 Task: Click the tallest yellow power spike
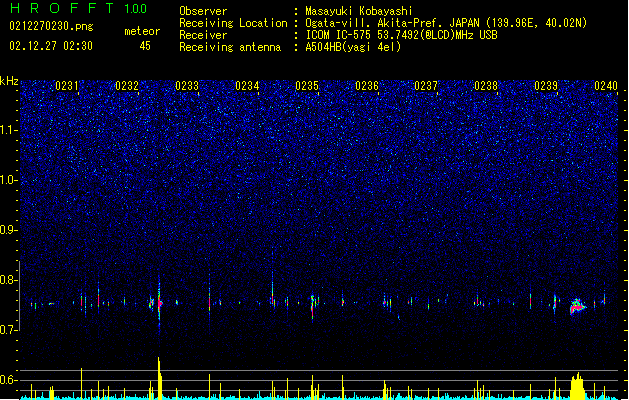(x=159, y=378)
